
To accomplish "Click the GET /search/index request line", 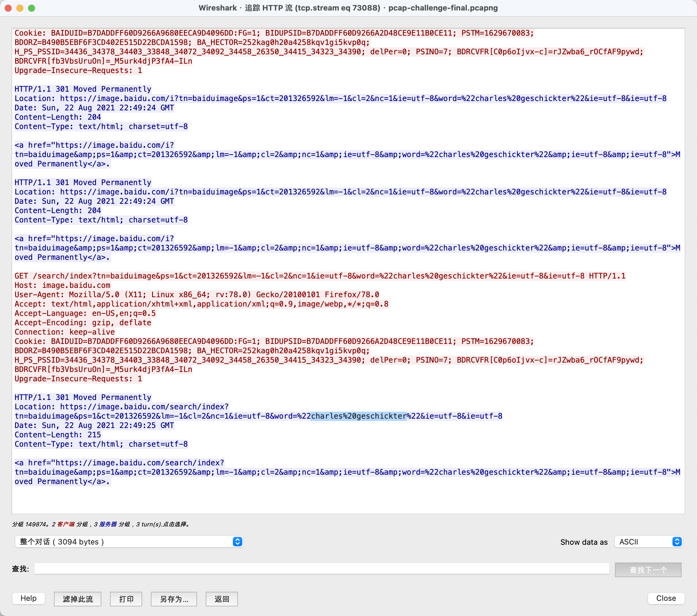I will pyautogui.click(x=320, y=276).
